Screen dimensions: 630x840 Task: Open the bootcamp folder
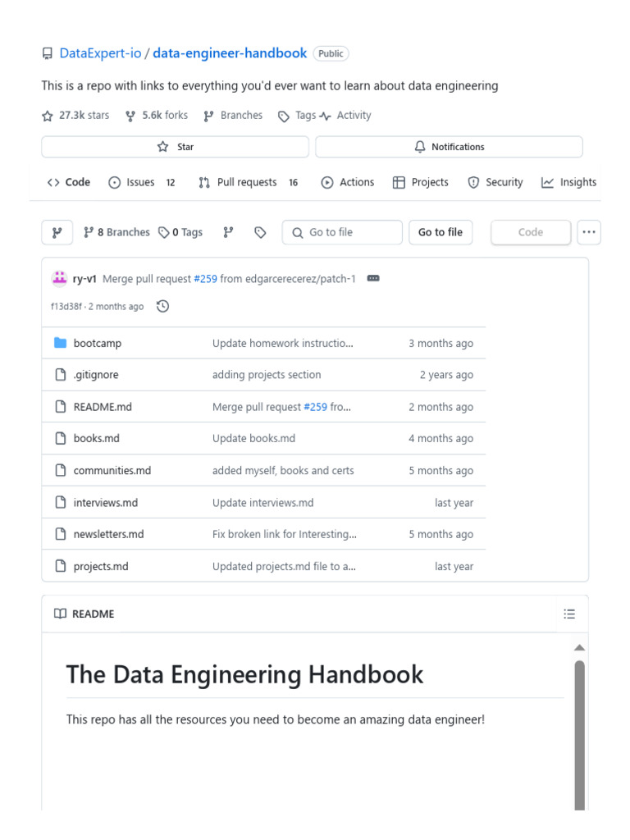point(97,343)
